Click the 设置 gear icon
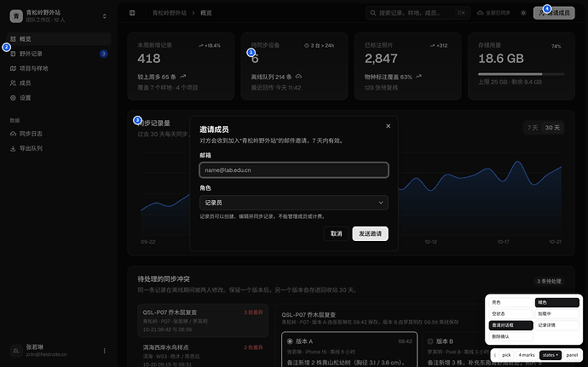588x367 pixels. (13, 97)
